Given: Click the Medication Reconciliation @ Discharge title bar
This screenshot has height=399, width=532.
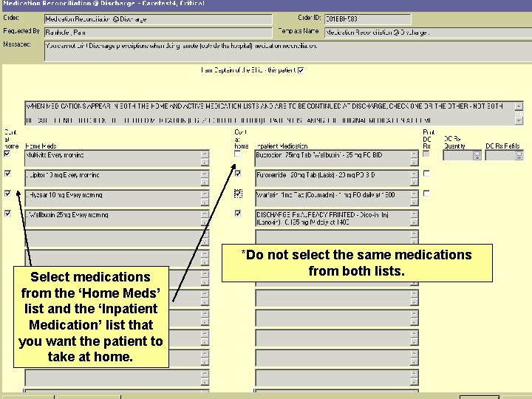Looking at the screenshot, I should [x=266, y=4].
